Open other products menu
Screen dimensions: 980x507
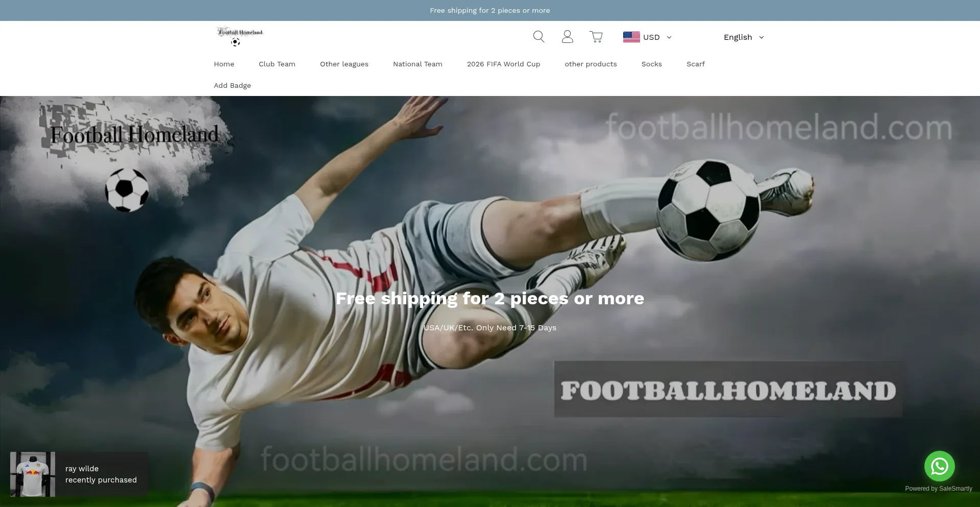click(x=591, y=64)
